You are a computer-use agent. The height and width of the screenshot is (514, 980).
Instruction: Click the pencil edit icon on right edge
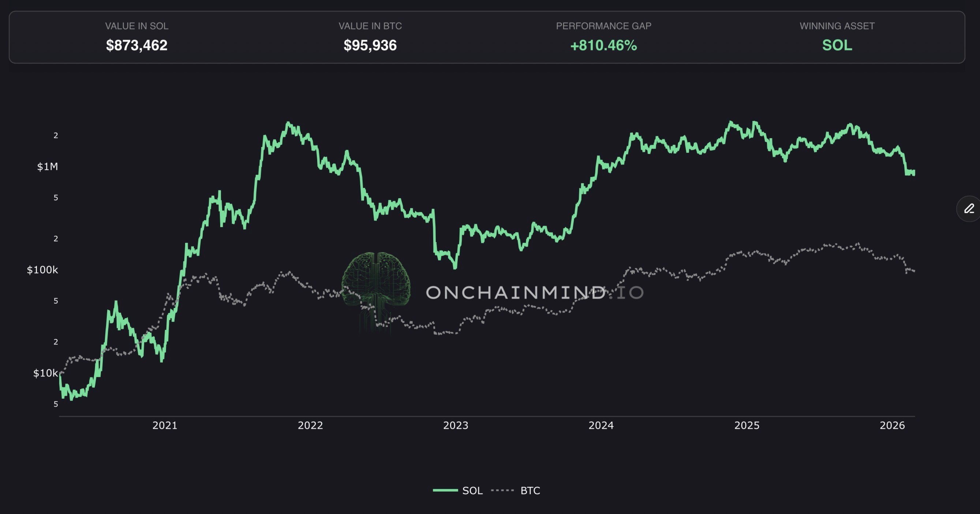pos(969,209)
